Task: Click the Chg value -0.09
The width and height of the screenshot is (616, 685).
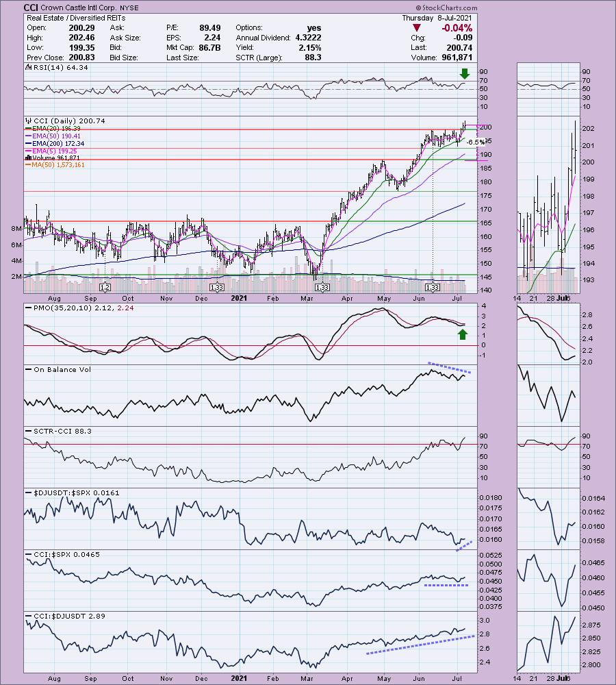Action: [462, 38]
